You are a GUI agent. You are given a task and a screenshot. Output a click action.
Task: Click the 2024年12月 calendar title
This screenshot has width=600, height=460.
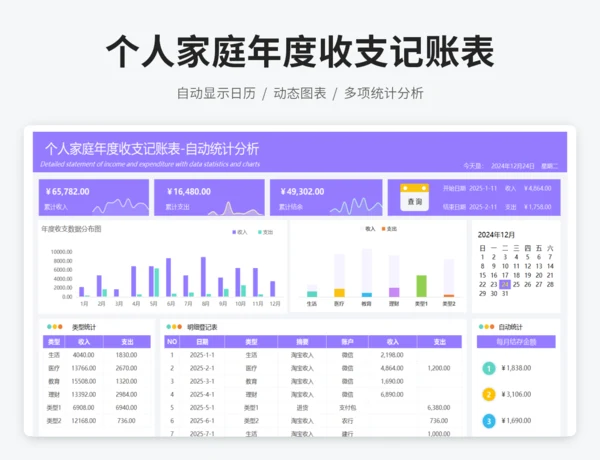pos(496,235)
